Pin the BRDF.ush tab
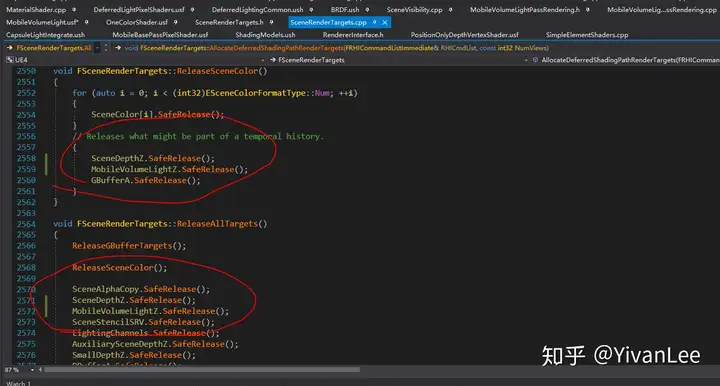Image resolution: width=720 pixels, height=386 pixels. pos(367,10)
